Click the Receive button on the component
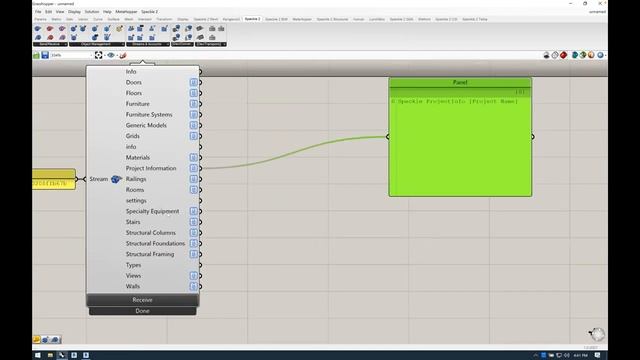This screenshot has height=360, width=640. tap(142, 300)
